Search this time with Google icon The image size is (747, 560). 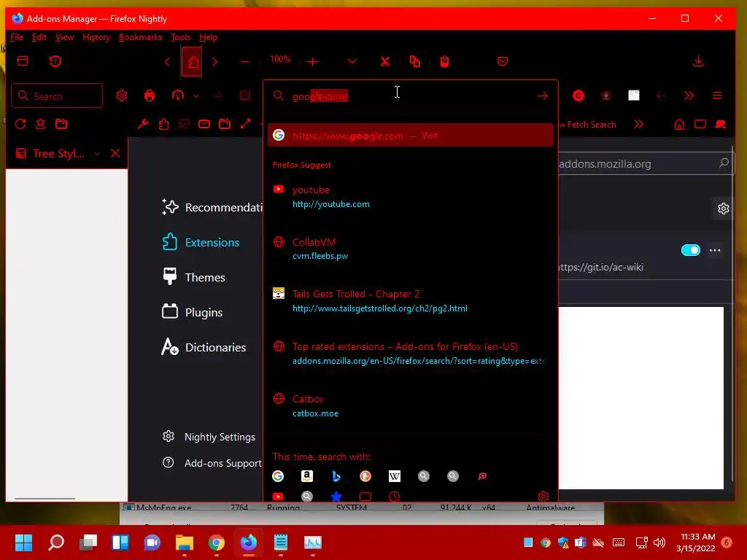[278, 475]
